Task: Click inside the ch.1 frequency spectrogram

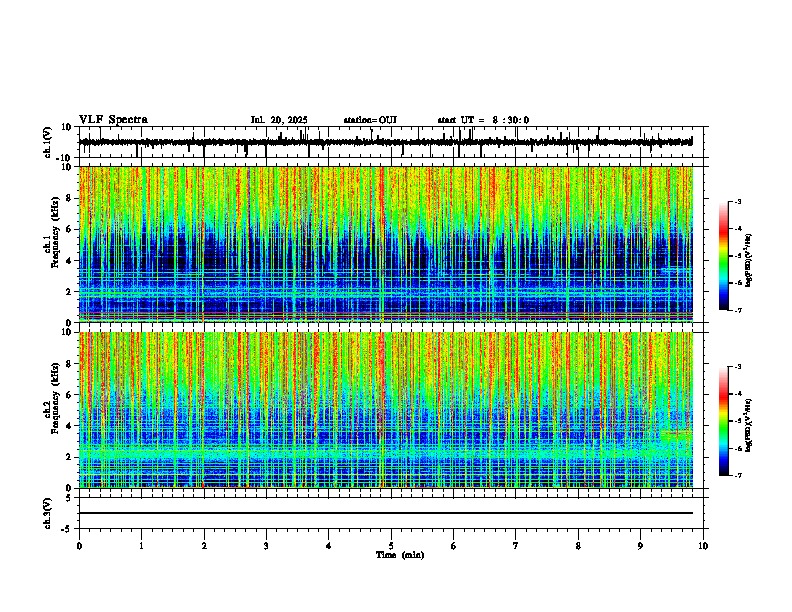Action: pos(386,244)
